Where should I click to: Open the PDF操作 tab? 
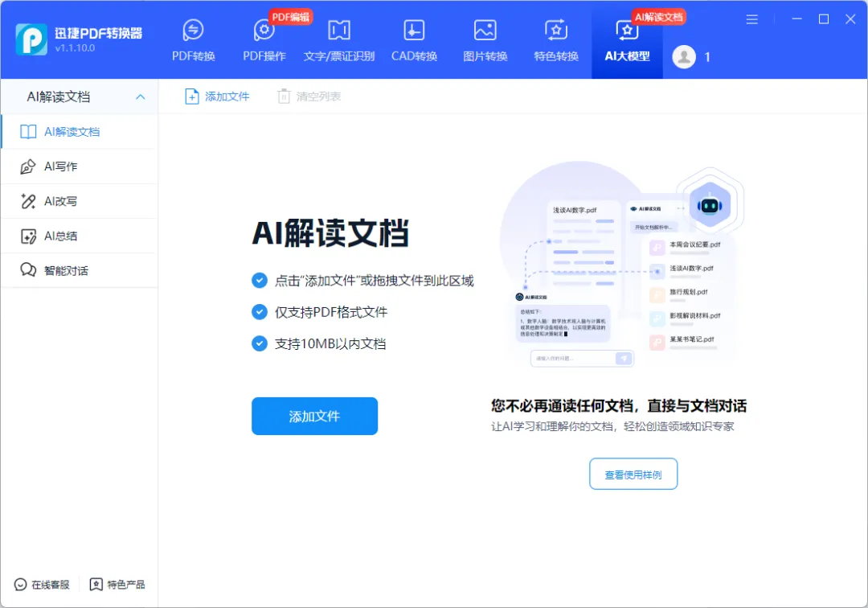coord(264,40)
